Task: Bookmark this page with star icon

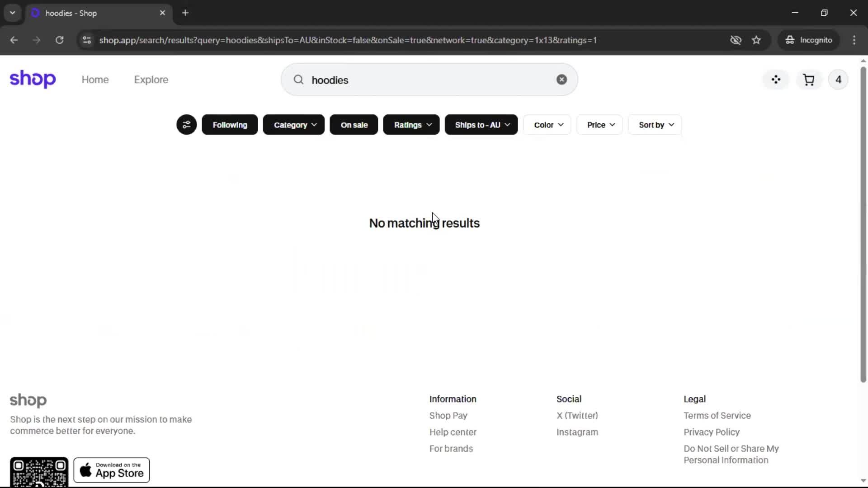Action: click(756, 40)
